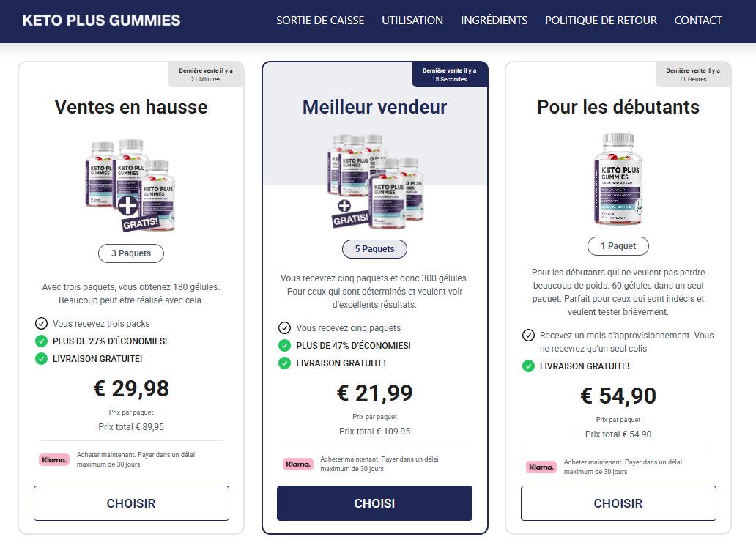Click the Klarna logo in the beginner package

click(x=541, y=467)
